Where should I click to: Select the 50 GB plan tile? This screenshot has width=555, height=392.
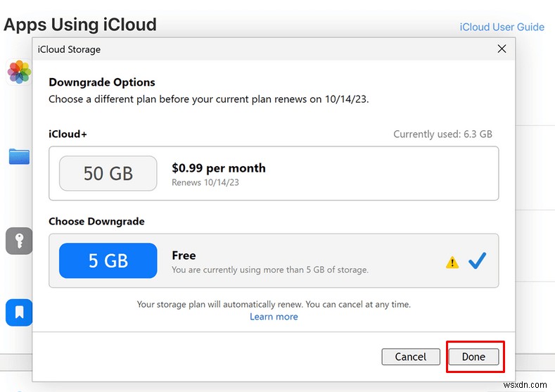pyautogui.click(x=108, y=174)
